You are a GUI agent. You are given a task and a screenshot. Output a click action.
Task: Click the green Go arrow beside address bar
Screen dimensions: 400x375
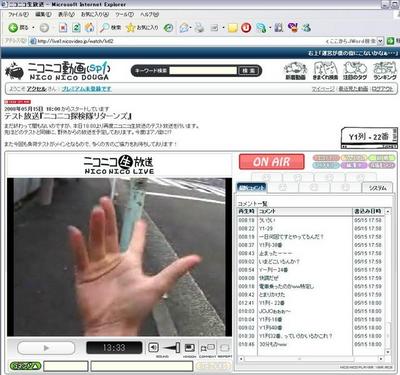(x=390, y=41)
